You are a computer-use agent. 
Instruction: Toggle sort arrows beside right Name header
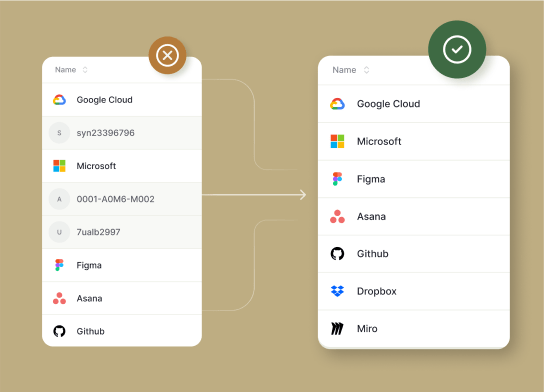click(366, 70)
